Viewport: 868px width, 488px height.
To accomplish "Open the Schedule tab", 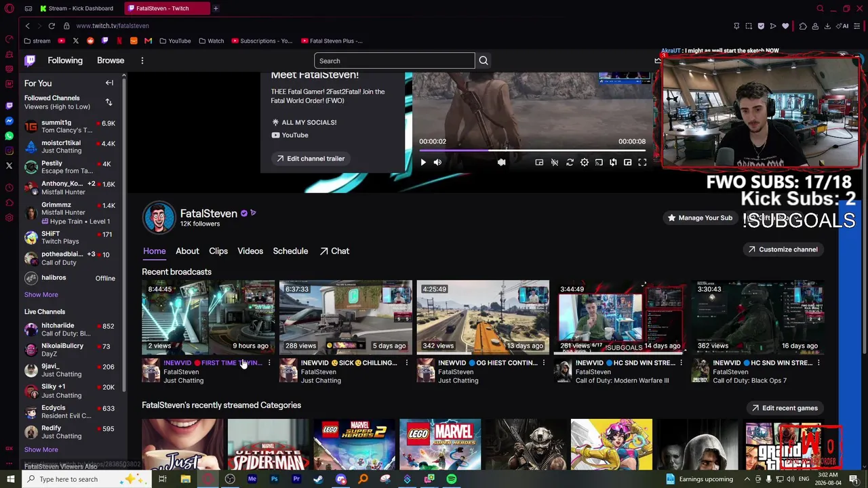I will [290, 251].
